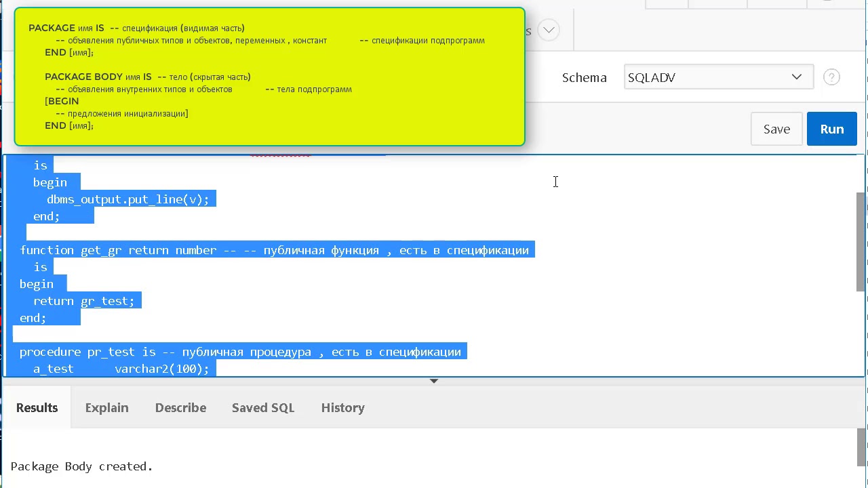Viewport: 868px width, 488px height.
Task: Expand the round chevron menu at top
Action: 549,30
